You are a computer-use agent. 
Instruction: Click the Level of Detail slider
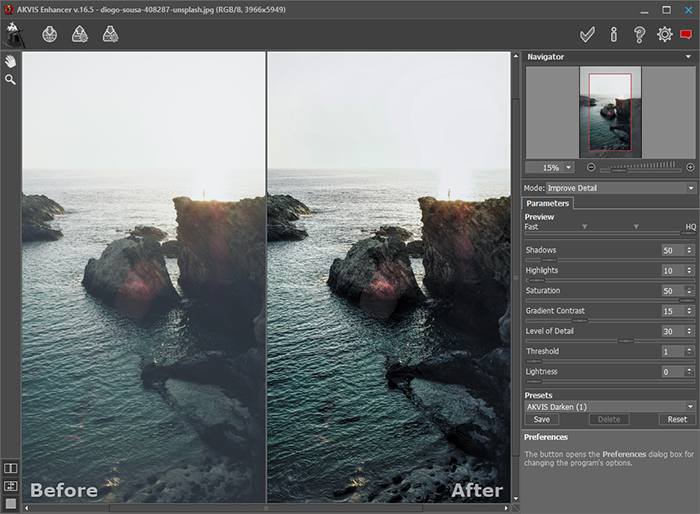click(609, 341)
